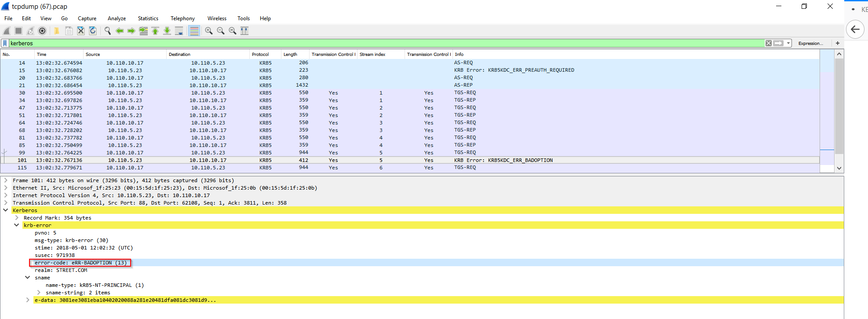Toggle auto-scroll during live capture

(x=179, y=31)
